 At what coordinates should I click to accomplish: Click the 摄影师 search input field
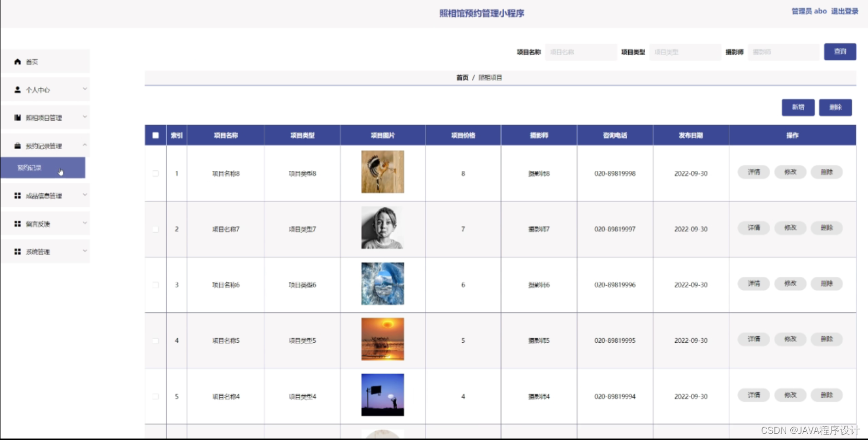784,52
